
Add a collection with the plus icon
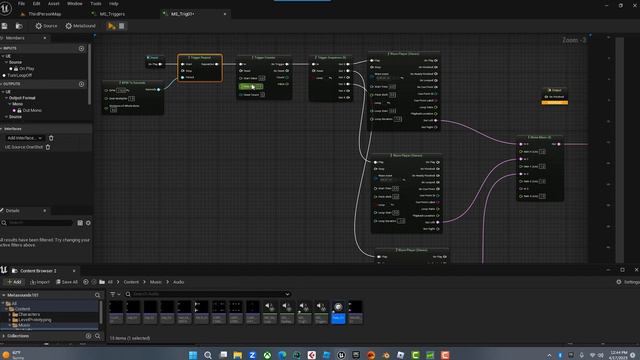(88, 336)
